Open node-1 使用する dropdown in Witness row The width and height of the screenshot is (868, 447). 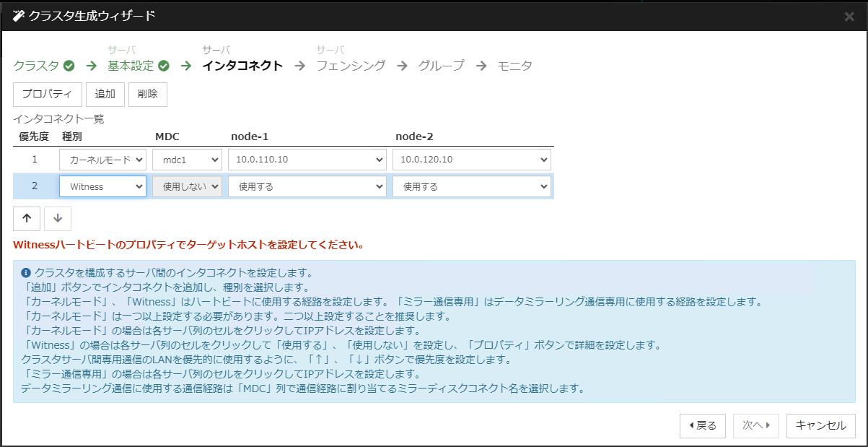[x=307, y=186]
